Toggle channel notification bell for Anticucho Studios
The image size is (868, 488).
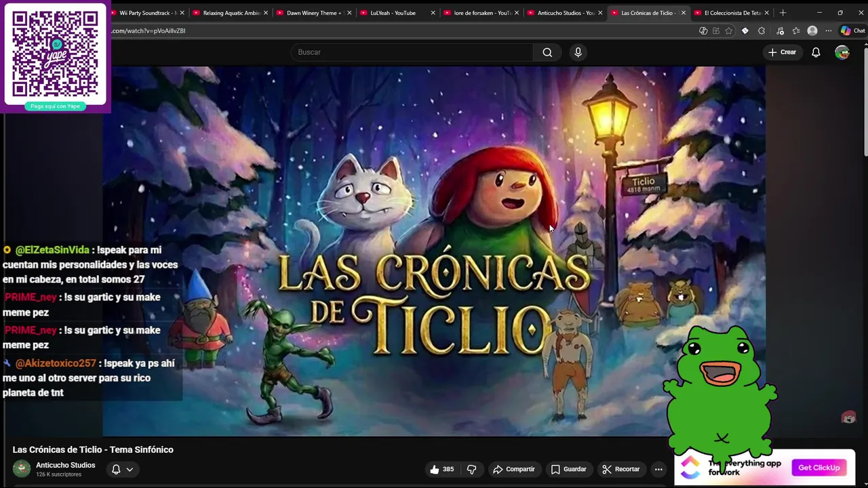pyautogui.click(x=116, y=469)
